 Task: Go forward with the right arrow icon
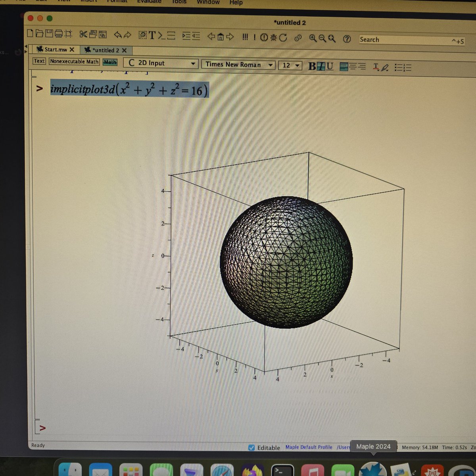coord(230,37)
